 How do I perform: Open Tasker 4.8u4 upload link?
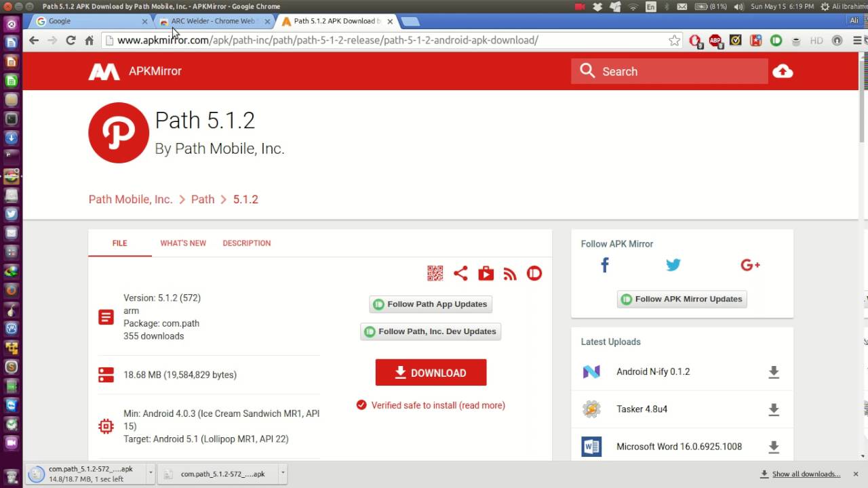click(x=642, y=409)
